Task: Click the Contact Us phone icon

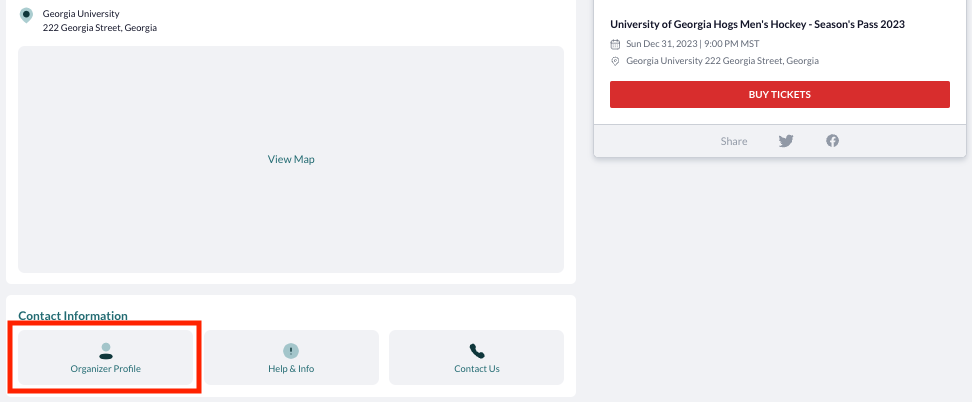Action: 477,351
